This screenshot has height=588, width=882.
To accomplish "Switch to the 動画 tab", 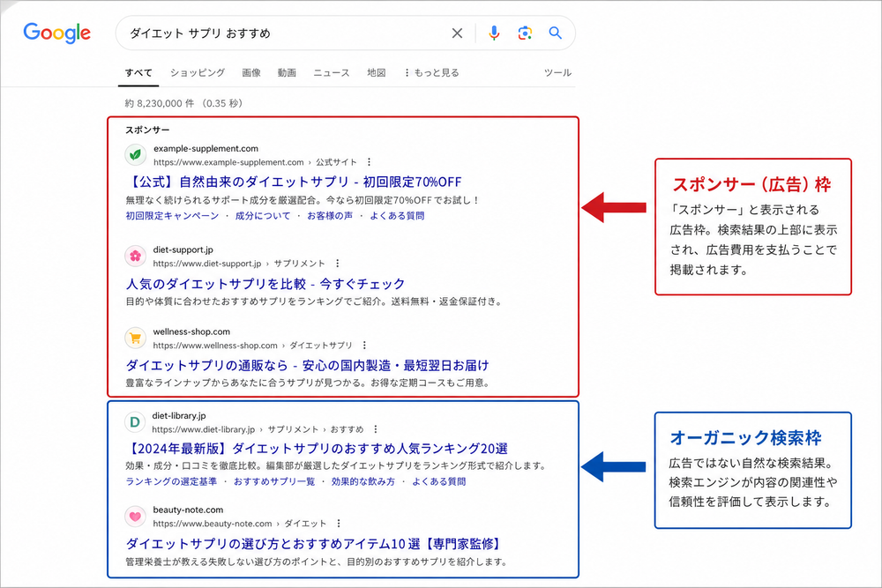I will point(287,72).
